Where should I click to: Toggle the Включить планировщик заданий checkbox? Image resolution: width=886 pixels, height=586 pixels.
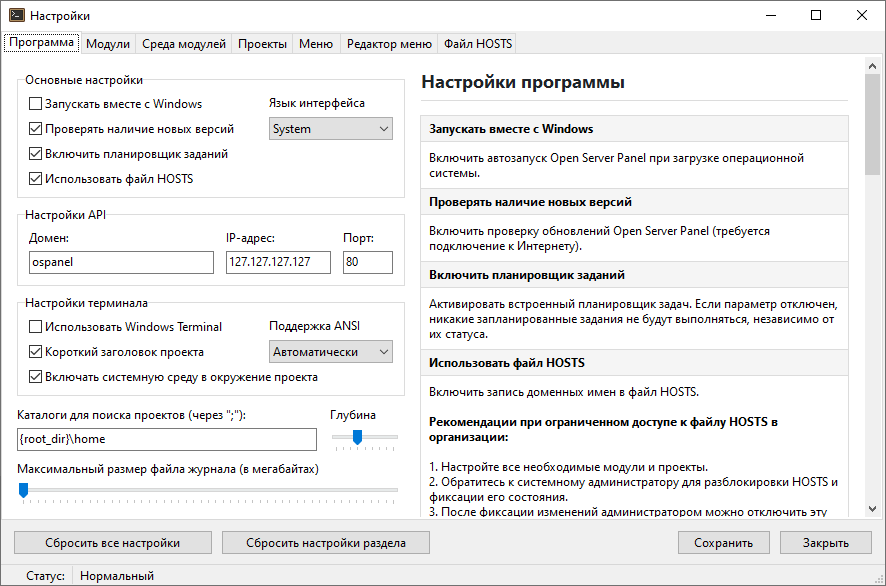[36, 154]
